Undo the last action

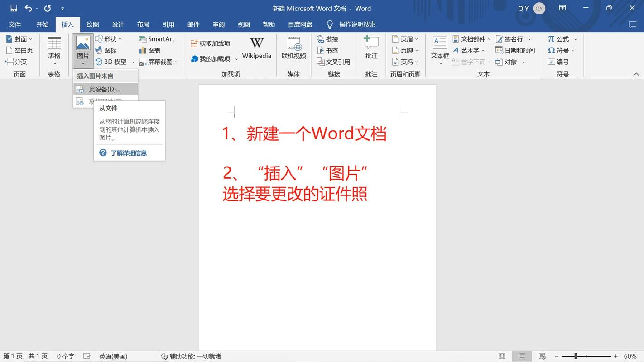[x=28, y=8]
